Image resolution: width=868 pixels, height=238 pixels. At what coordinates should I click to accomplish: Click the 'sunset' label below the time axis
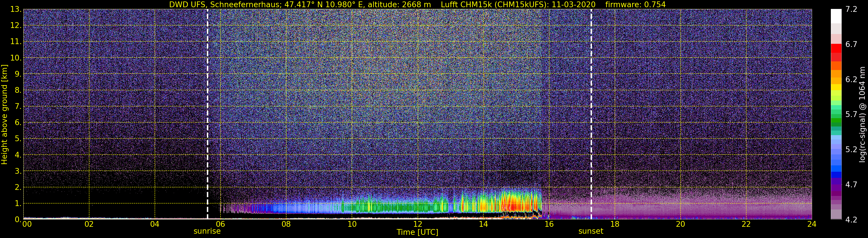coord(591,231)
